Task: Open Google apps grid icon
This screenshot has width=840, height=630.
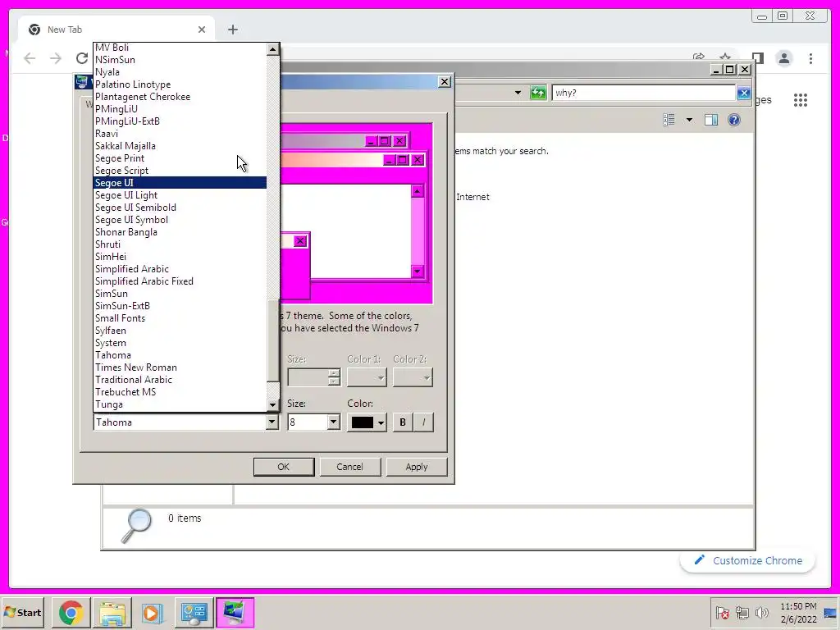Action: coord(801,99)
